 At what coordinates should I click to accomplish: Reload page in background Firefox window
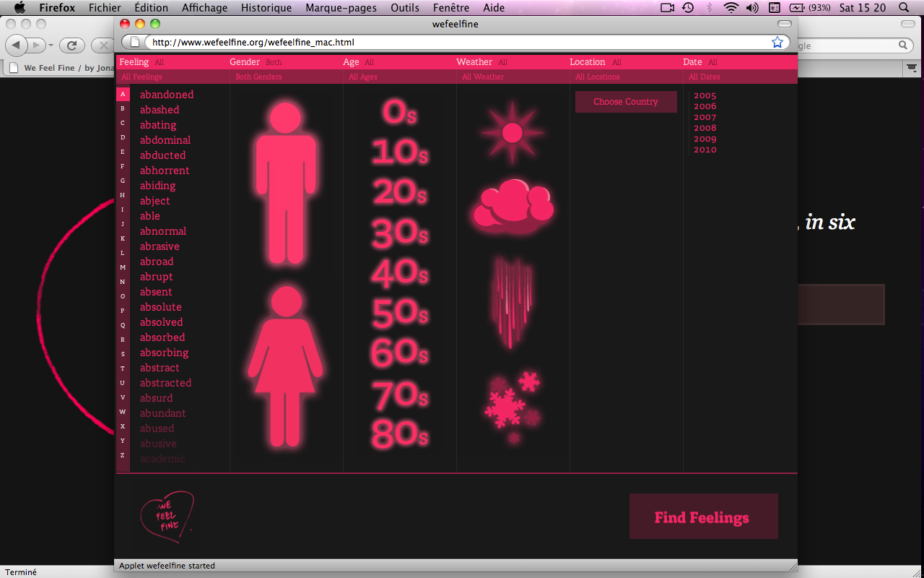71,46
